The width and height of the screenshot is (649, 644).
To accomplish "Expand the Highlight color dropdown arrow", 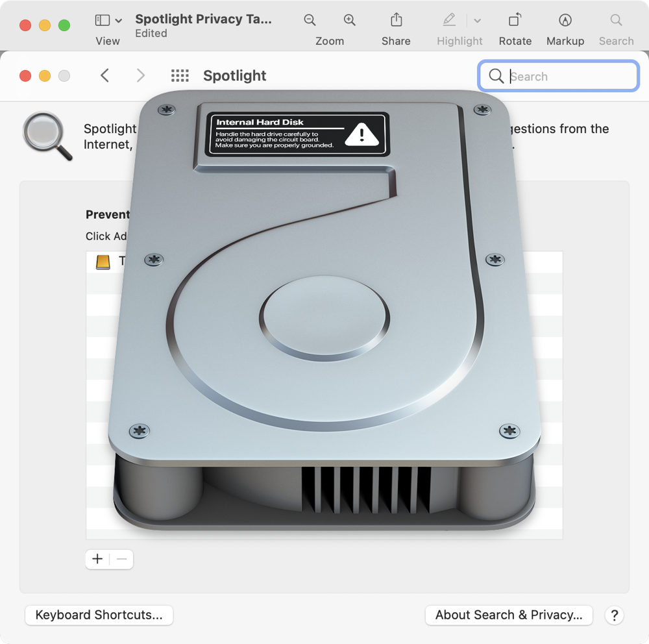I will (x=478, y=21).
